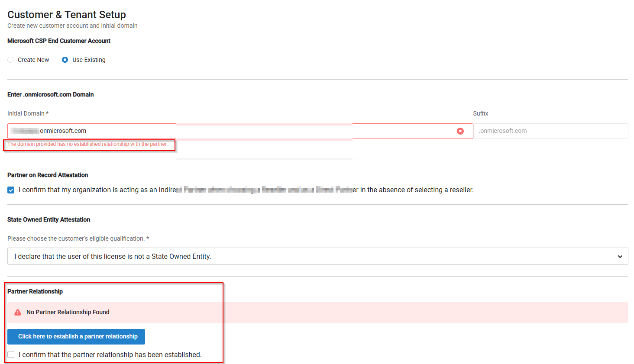Click the Enter .onmicrosoft.com Domain heading
This screenshot has height=364, width=634.
[x=51, y=94]
